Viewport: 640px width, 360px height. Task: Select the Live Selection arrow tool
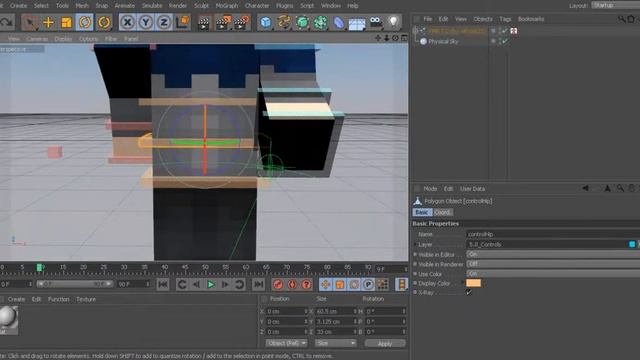tap(30, 22)
